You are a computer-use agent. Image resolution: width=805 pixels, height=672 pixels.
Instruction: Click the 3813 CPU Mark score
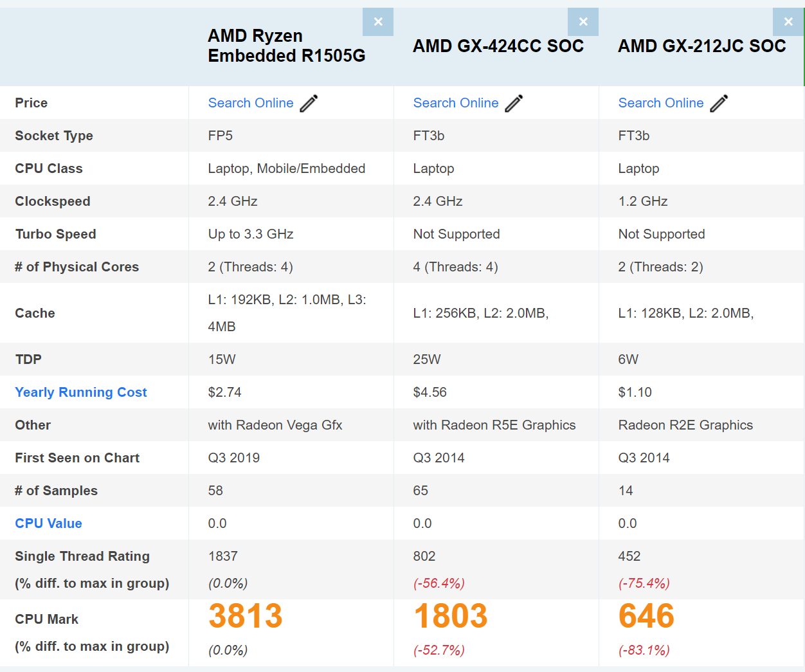coord(246,616)
